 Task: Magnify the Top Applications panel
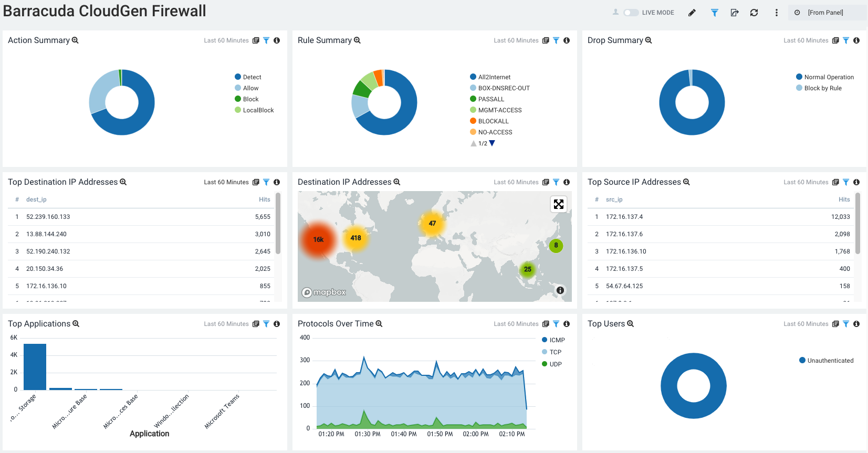click(x=76, y=324)
